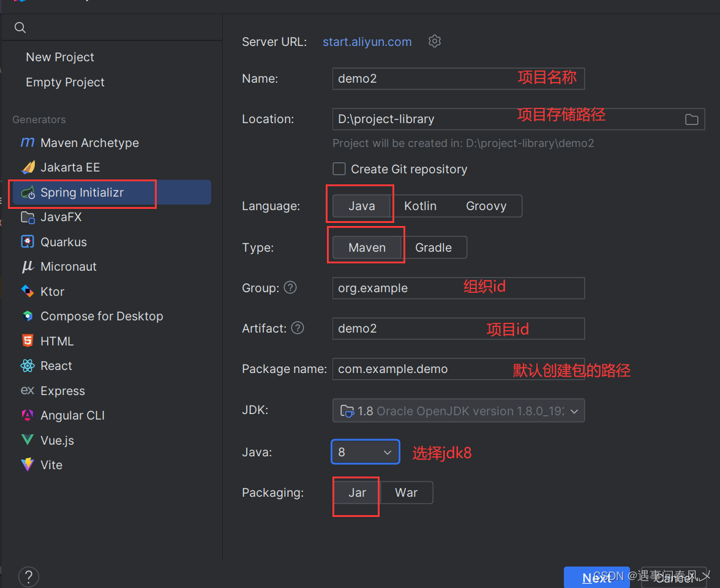Screen dimensions: 720x588
Task: Enable Create Git repository checkbox
Action: [339, 169]
